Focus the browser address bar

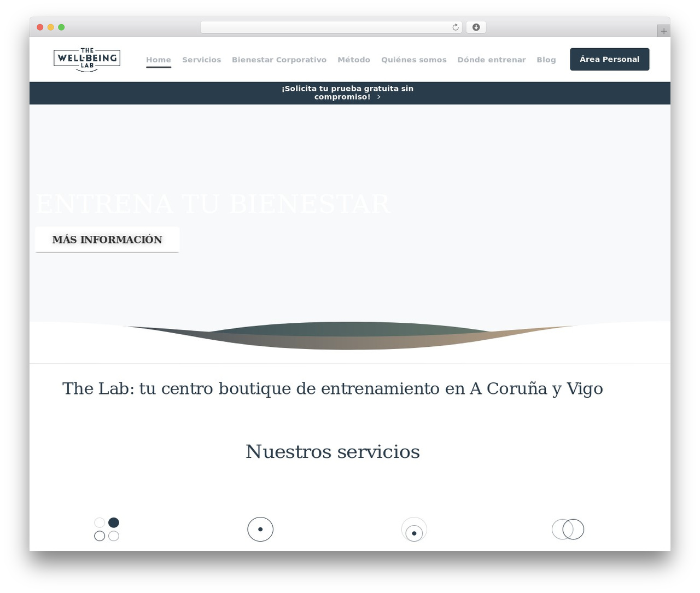331,27
